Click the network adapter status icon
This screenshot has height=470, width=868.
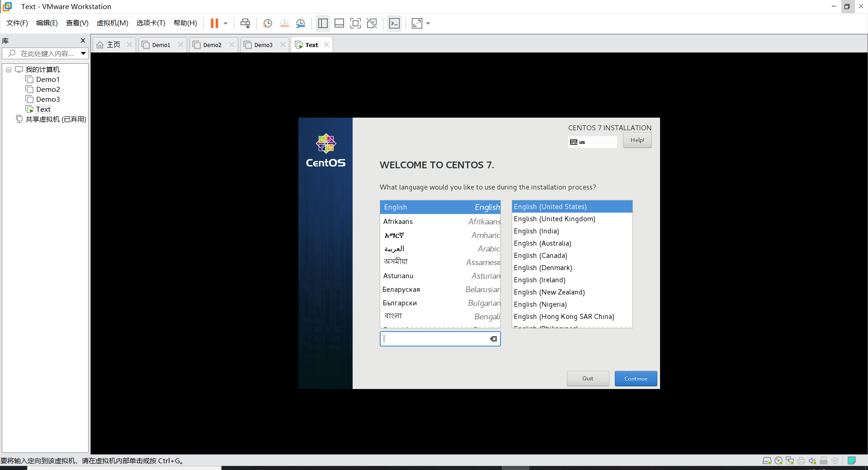(790, 461)
